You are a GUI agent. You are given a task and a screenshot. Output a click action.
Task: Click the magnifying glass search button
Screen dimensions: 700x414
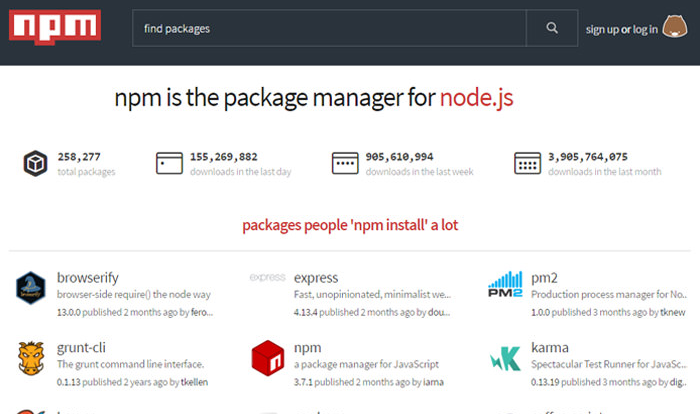click(552, 28)
